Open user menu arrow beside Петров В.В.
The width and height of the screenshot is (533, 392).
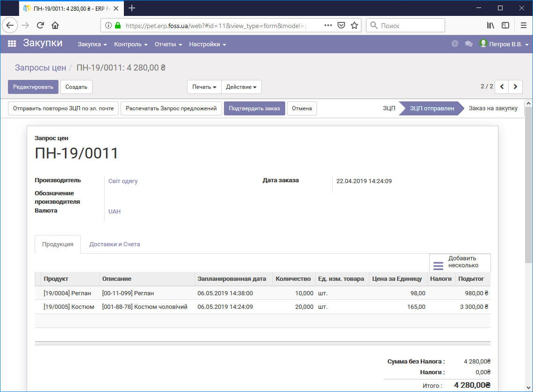click(527, 44)
